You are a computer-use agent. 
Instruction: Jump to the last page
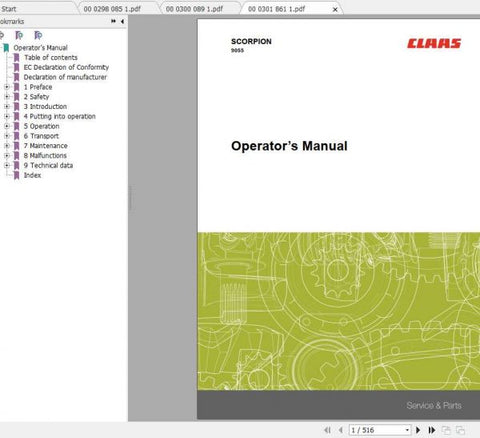point(432,430)
